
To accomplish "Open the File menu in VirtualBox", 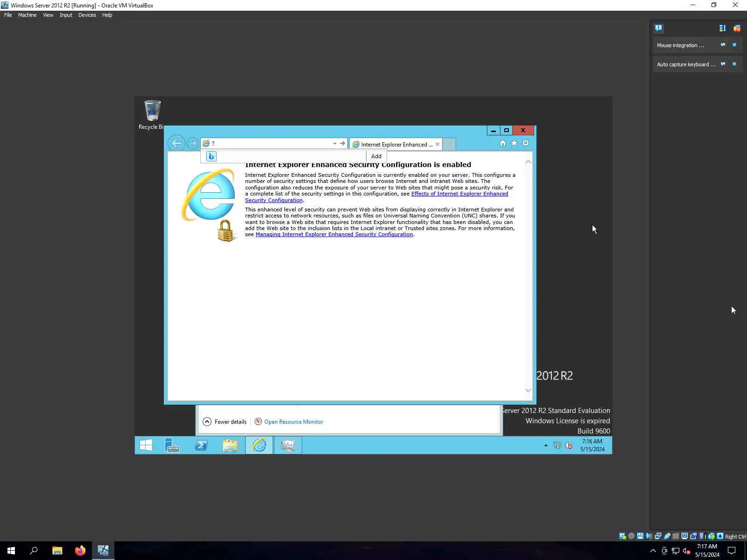I will [x=8, y=15].
